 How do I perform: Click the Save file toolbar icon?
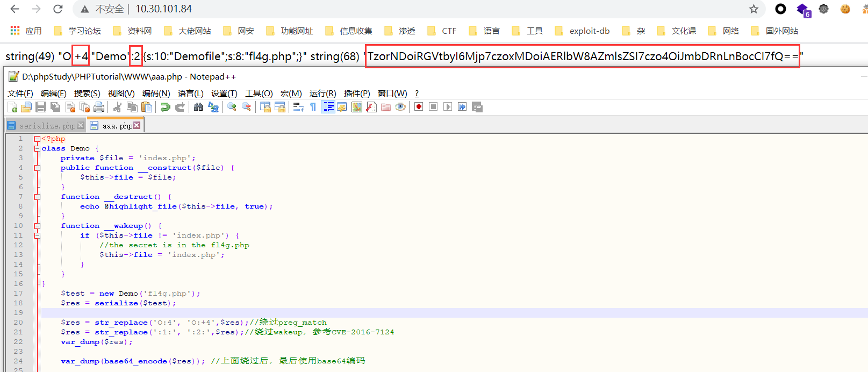[41, 107]
